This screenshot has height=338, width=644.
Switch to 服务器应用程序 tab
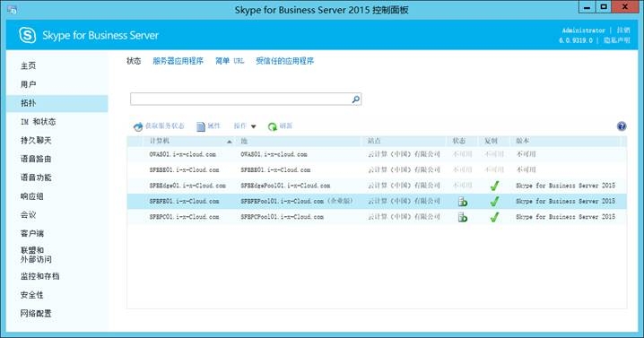click(x=178, y=61)
